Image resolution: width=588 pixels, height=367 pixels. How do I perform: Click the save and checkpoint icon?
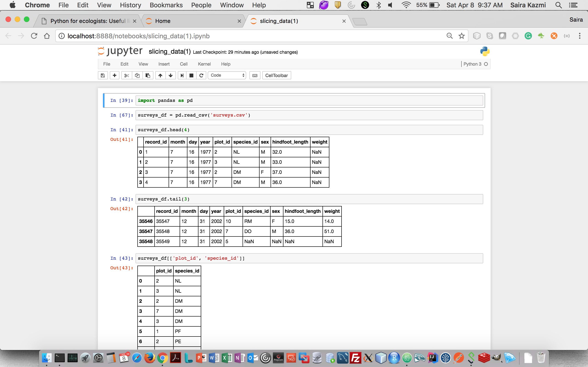[x=103, y=75]
